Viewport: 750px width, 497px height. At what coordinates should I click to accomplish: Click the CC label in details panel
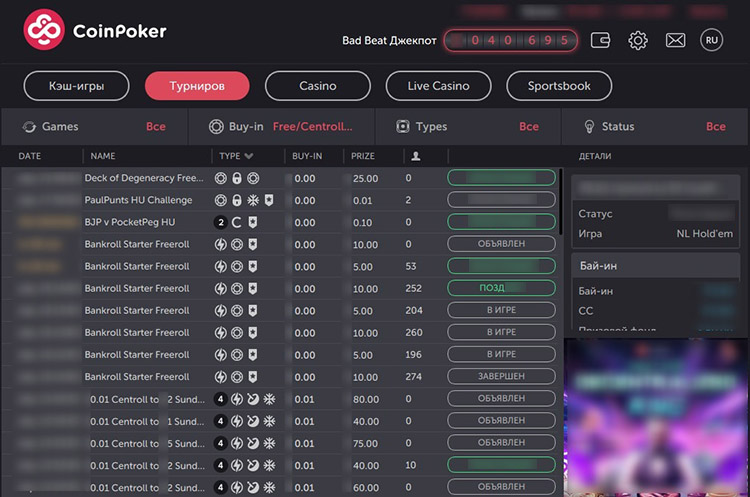click(585, 311)
